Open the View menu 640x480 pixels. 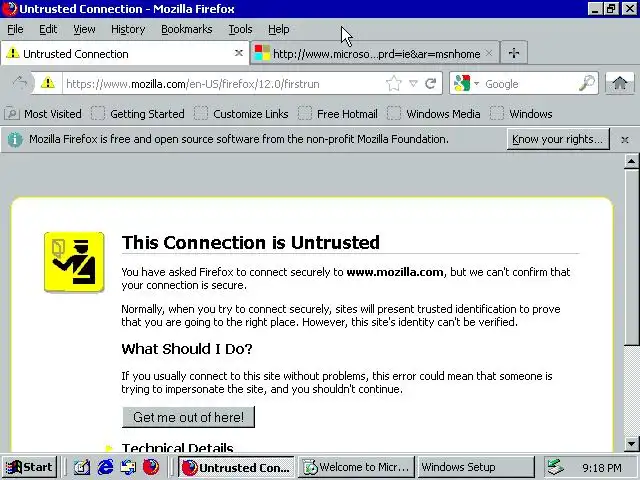coord(84,29)
